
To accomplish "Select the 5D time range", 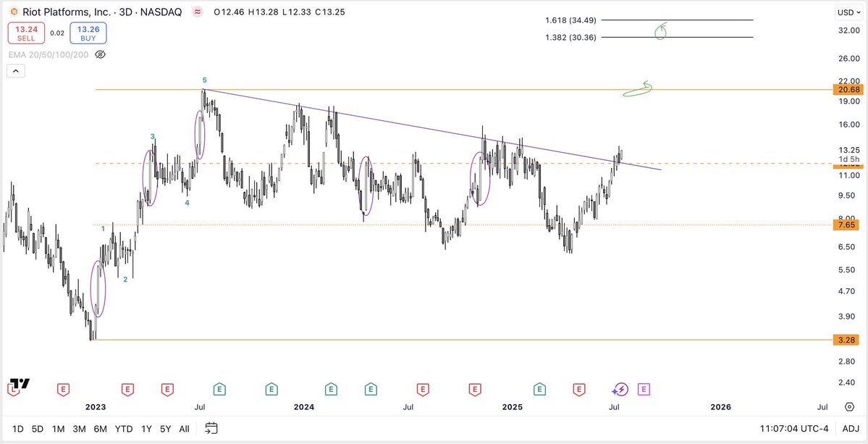I will point(37,429).
